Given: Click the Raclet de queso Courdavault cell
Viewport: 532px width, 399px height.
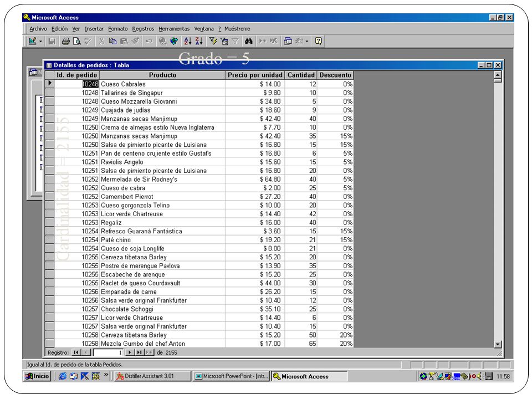Looking at the screenshot, I should click(162, 283).
